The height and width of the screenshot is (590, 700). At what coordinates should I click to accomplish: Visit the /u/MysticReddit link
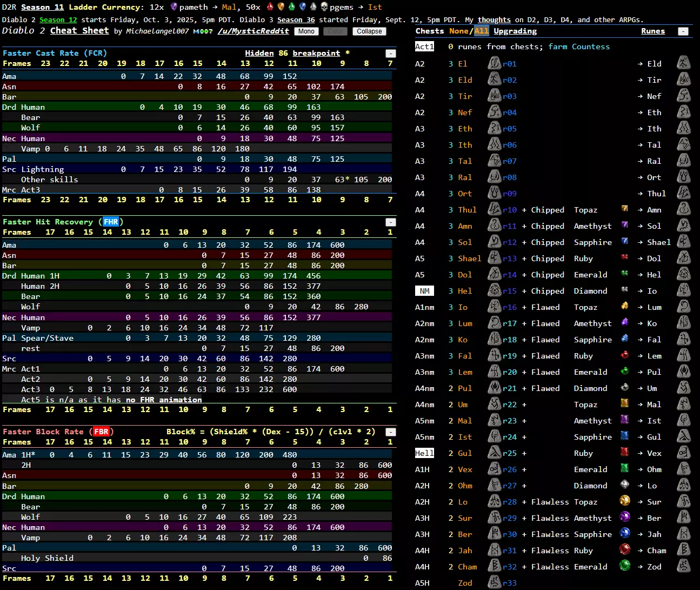coord(254,31)
